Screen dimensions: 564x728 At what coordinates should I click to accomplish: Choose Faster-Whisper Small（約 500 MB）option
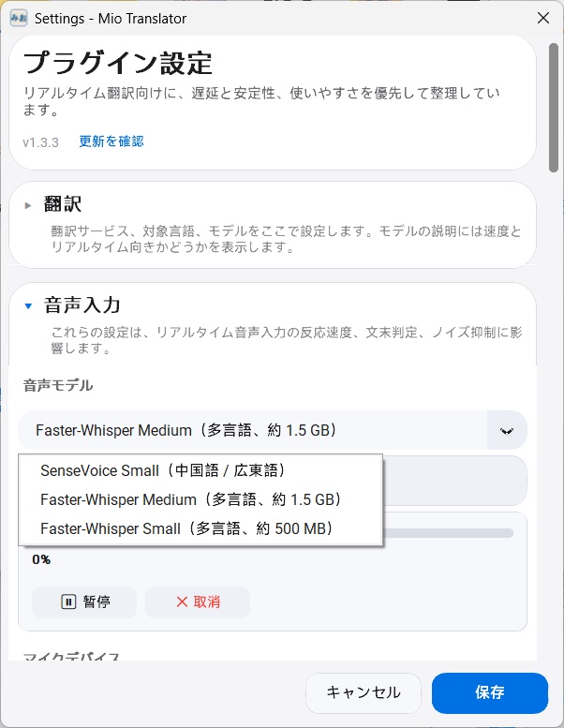click(x=200, y=528)
